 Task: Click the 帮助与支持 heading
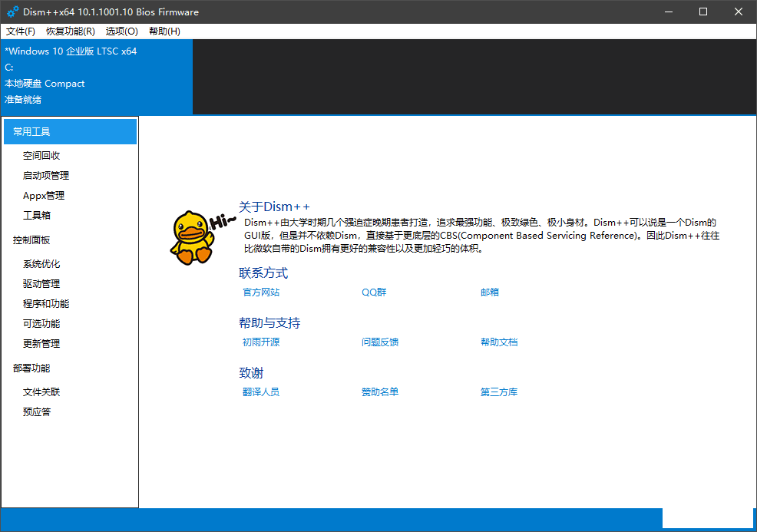click(269, 323)
